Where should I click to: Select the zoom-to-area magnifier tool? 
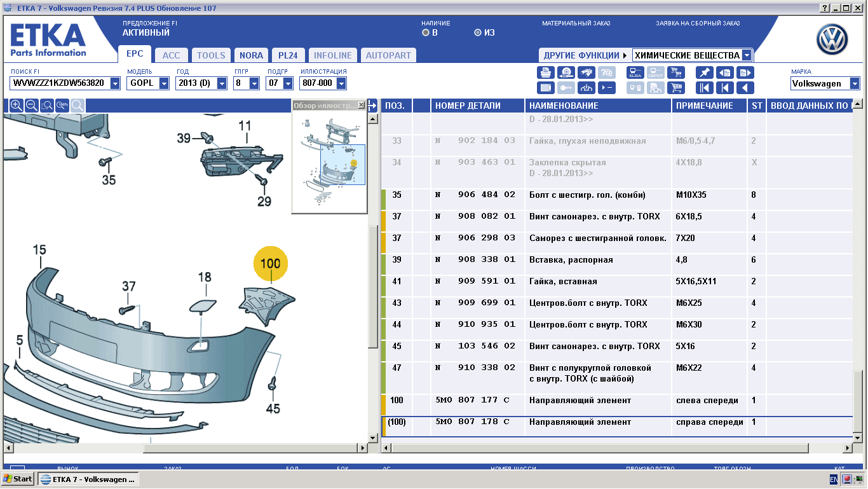[46, 106]
